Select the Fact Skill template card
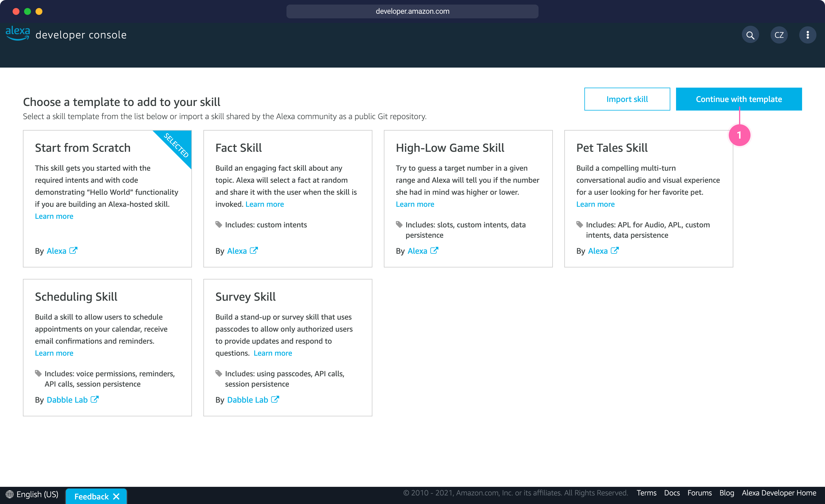Viewport: 825px width, 504px height. [x=288, y=199]
